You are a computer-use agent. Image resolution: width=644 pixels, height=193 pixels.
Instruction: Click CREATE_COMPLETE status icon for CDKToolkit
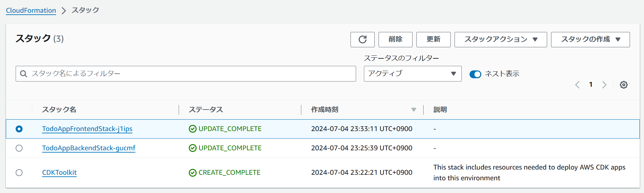click(x=192, y=172)
